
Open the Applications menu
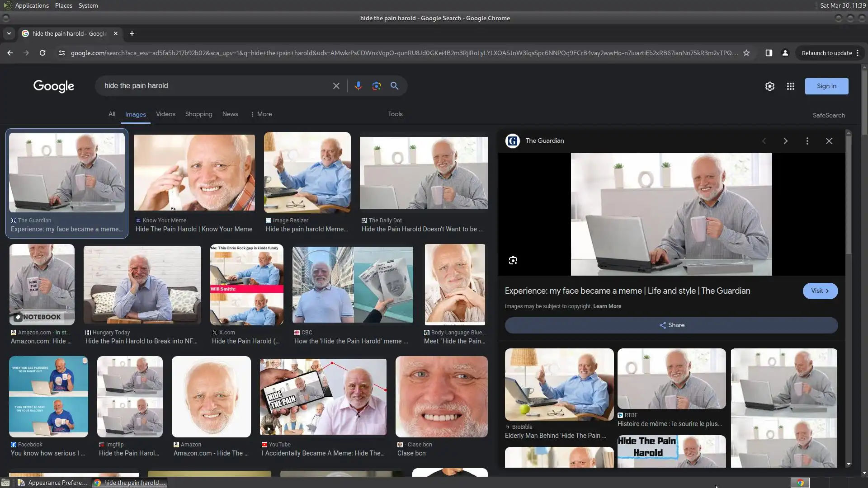[32, 5]
